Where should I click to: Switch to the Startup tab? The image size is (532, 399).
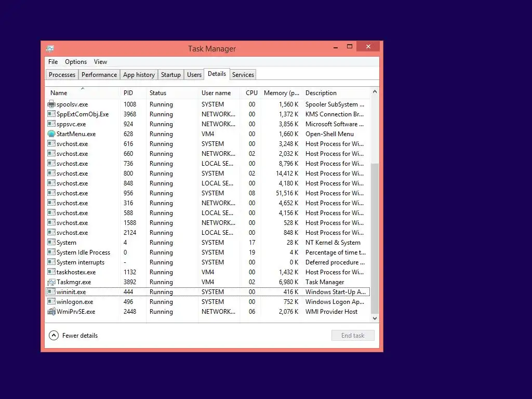[170, 75]
